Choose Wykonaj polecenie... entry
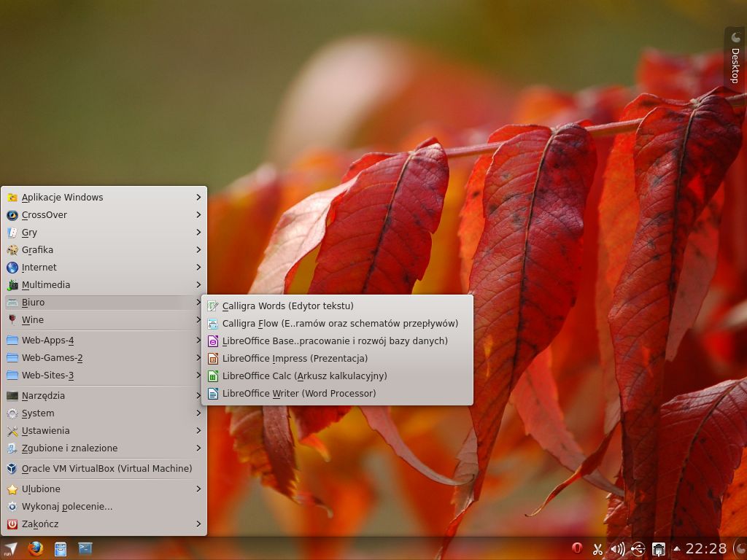This screenshot has width=747, height=560. [x=104, y=507]
